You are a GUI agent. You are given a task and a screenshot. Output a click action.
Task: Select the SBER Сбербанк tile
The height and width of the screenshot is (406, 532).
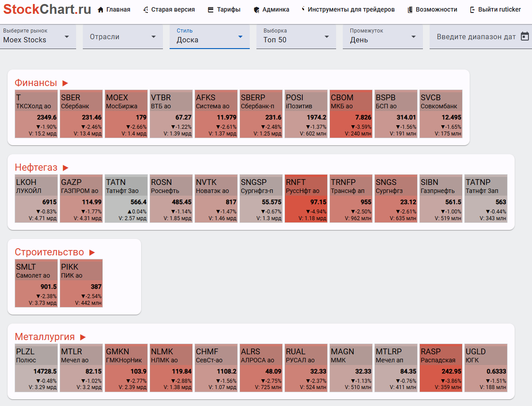[81, 114]
